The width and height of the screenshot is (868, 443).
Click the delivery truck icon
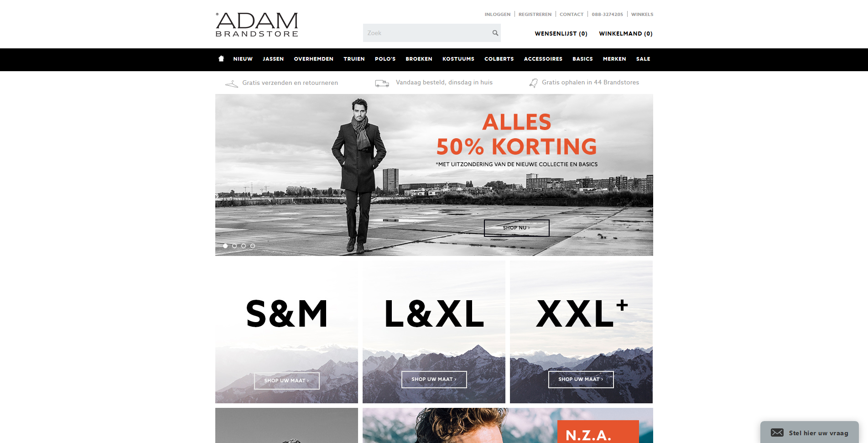382,83
